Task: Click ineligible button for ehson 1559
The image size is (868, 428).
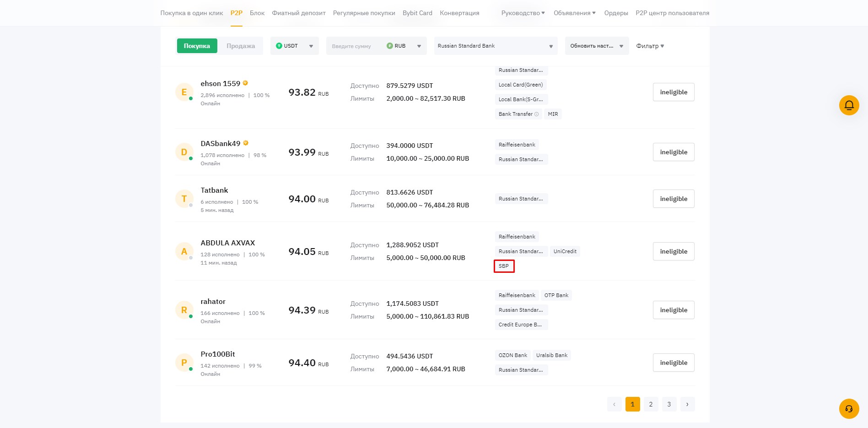Action: [674, 92]
